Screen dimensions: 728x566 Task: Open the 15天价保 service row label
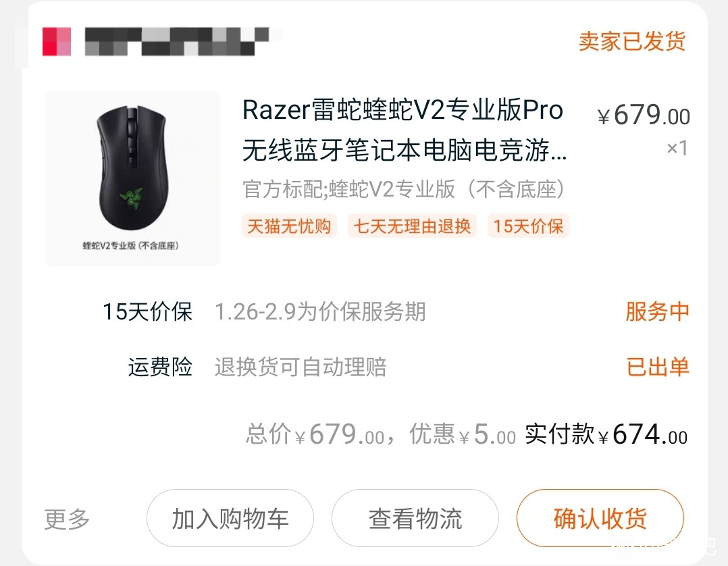(x=147, y=311)
